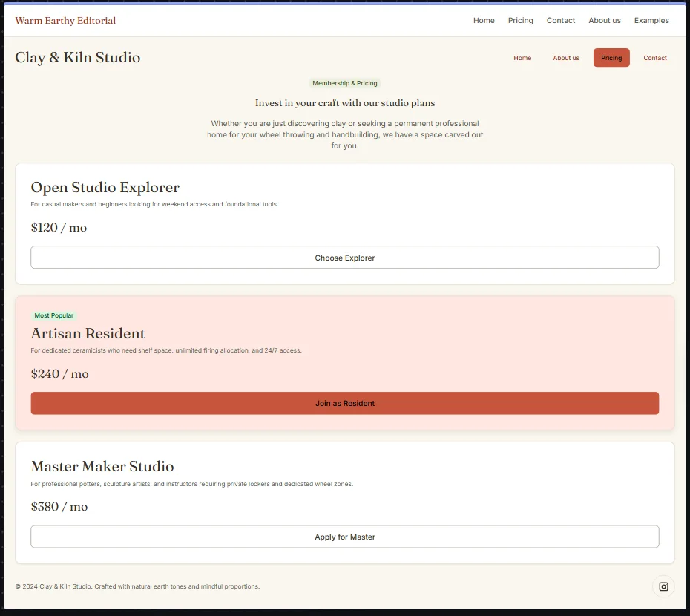Click the $380 / mo price

[x=59, y=506]
